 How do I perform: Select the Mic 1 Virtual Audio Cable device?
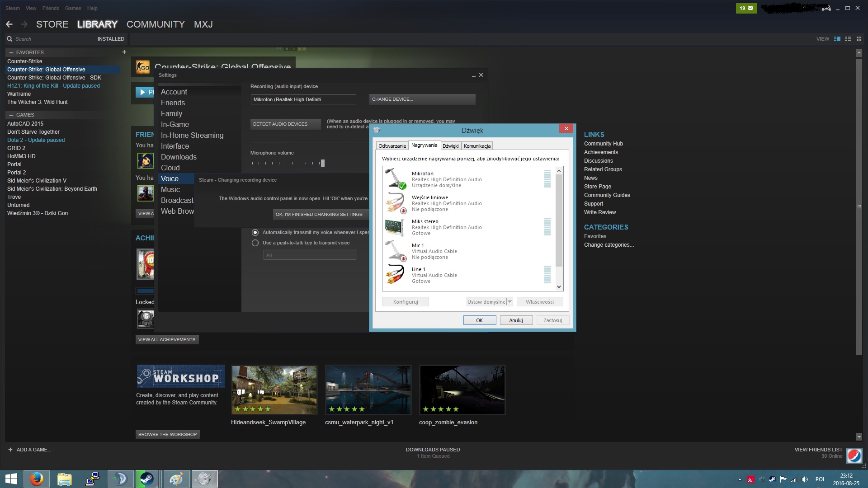coord(468,251)
